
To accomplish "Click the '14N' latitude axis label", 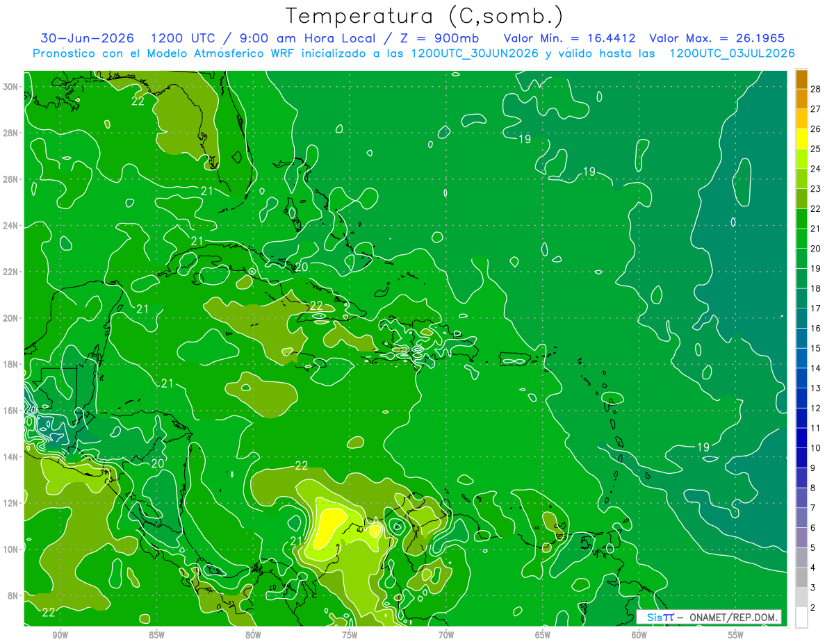I will coord(11,457).
